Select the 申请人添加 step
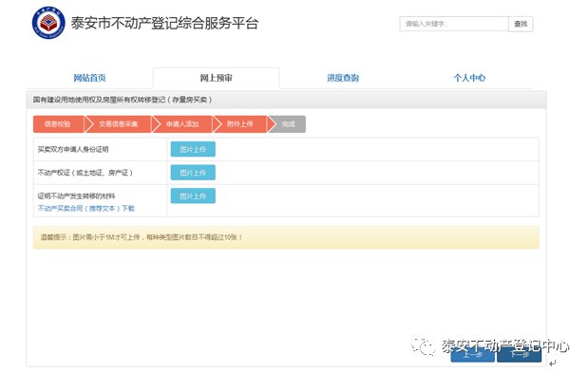This screenshot has width=588, height=372. coord(182,124)
